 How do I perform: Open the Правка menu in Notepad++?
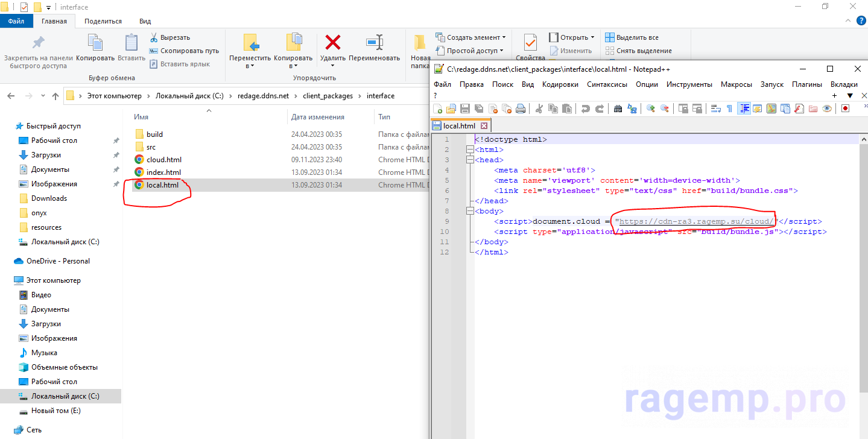click(x=472, y=84)
